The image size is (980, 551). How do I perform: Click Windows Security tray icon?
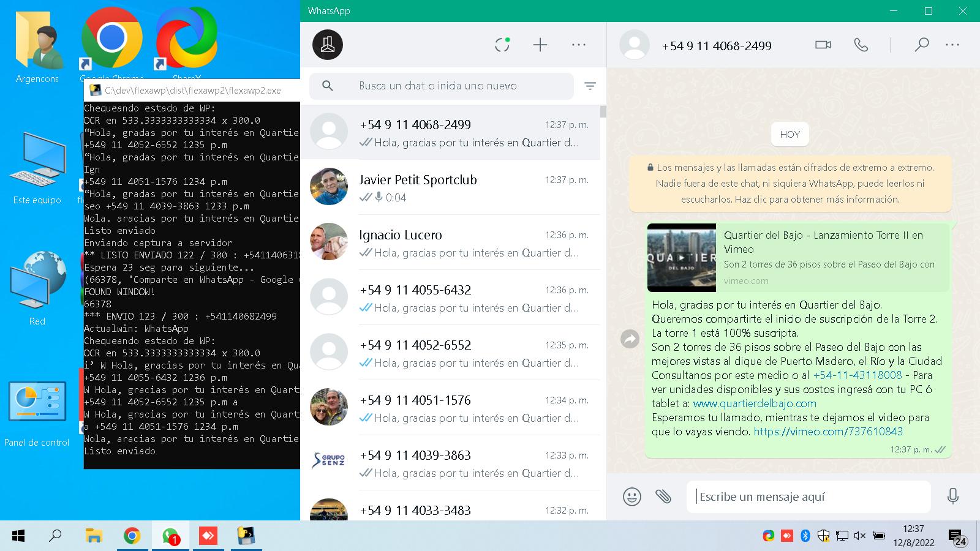pos(823,536)
